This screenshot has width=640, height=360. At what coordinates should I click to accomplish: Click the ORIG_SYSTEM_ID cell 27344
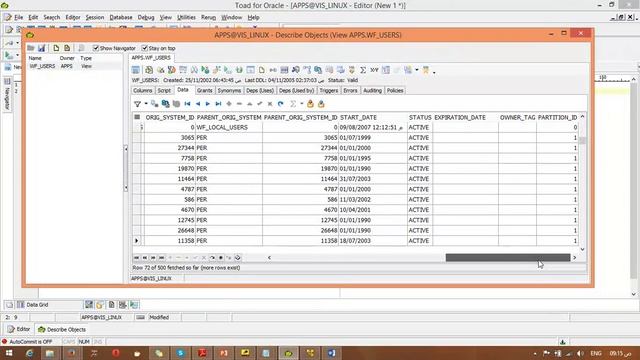coord(170,148)
